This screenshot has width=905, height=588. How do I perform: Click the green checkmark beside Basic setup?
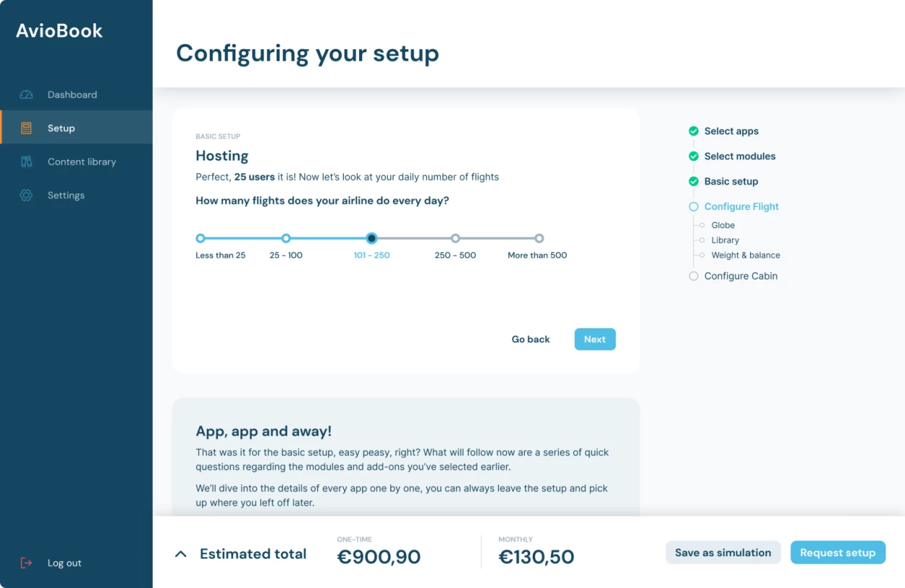pos(694,182)
